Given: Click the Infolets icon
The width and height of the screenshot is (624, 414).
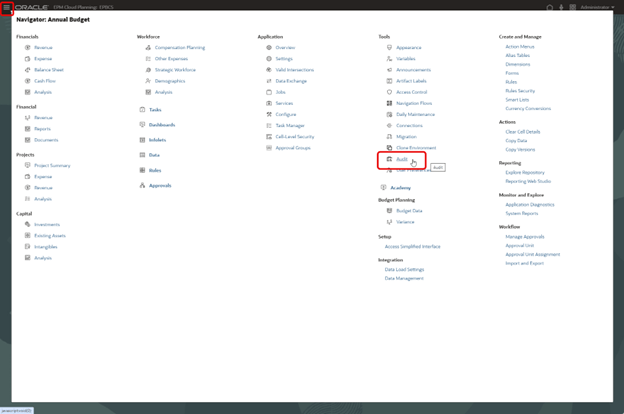Looking at the screenshot, I should click(142, 140).
